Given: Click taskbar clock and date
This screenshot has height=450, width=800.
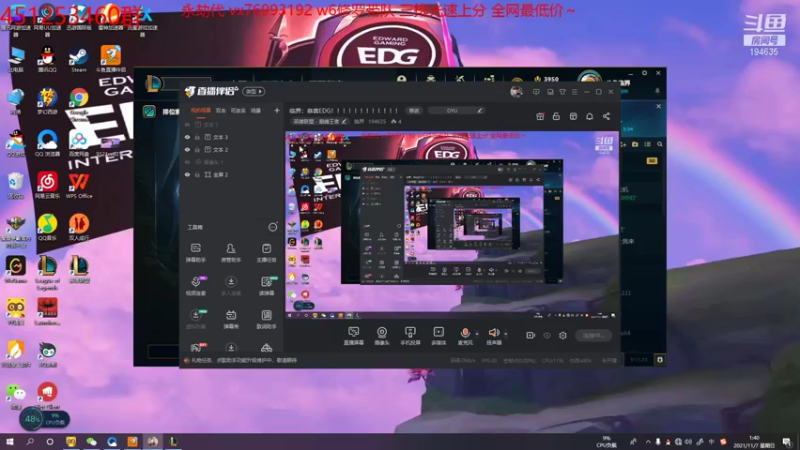Looking at the screenshot, I should coord(754,442).
